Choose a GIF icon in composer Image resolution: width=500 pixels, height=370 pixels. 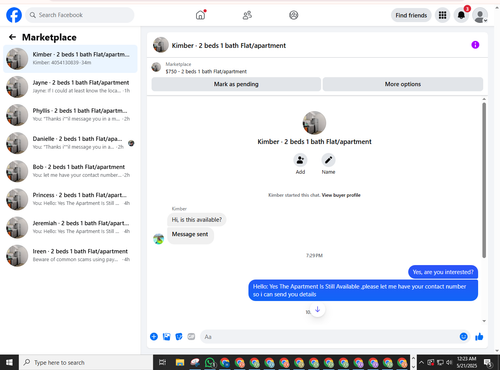tap(191, 337)
